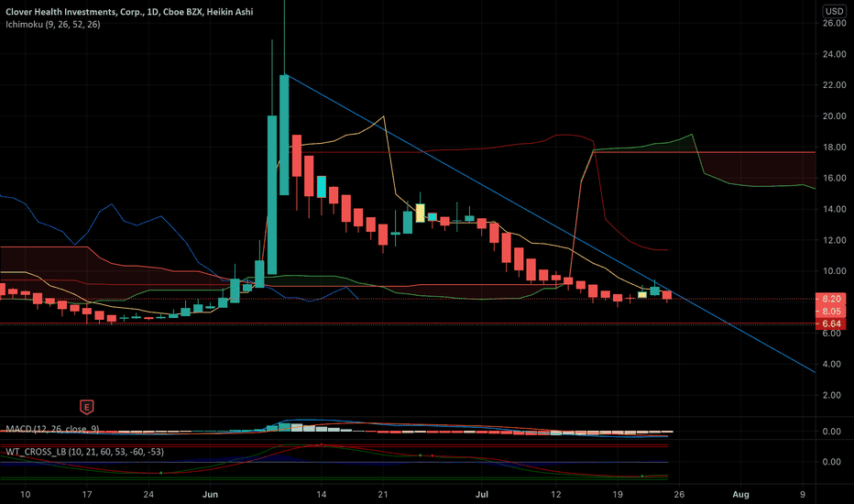
Task: Click the Ichimoku (9, 26, 52, 26) indicator label
Action: coord(53,24)
